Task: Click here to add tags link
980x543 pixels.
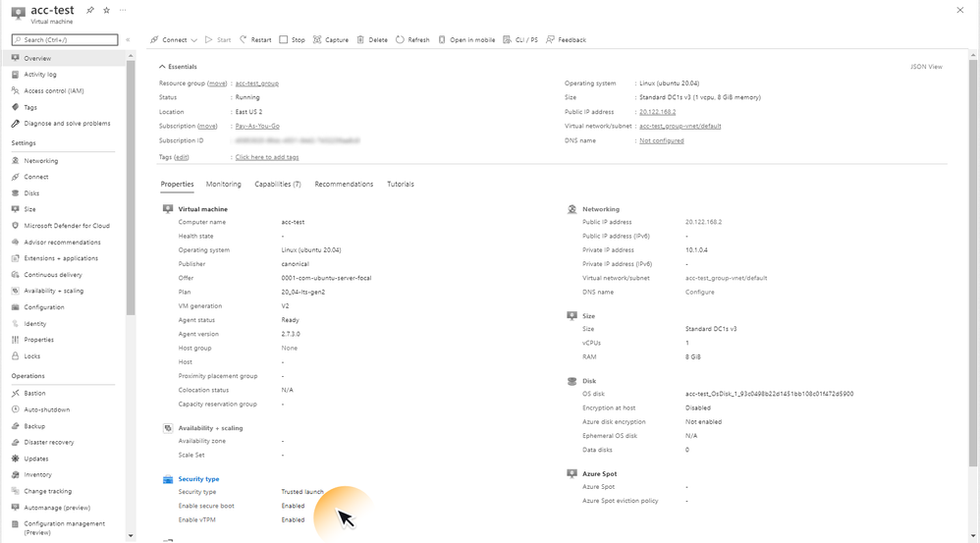Action: click(x=267, y=157)
